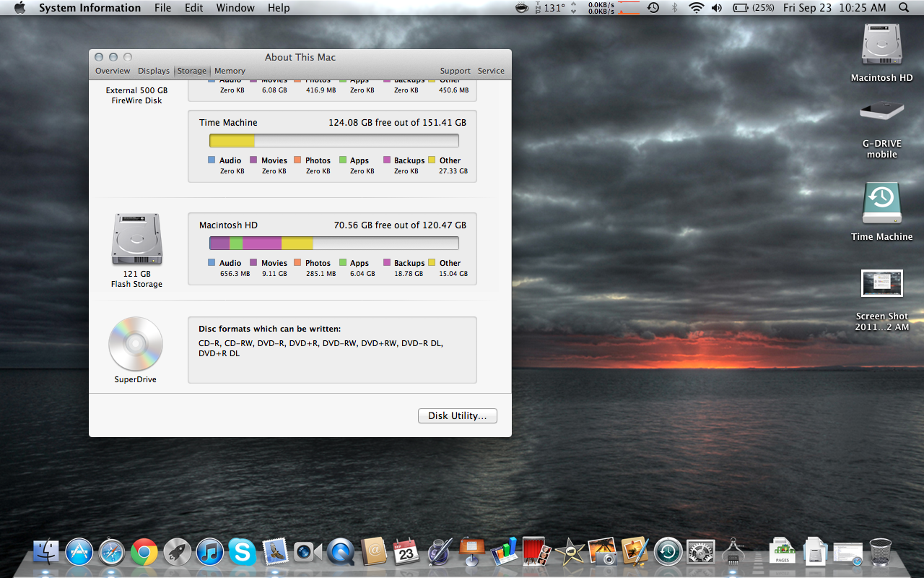Screen dimensions: 924x578
Task: Launch QuickTime Player from the Dock
Action: click(x=341, y=553)
